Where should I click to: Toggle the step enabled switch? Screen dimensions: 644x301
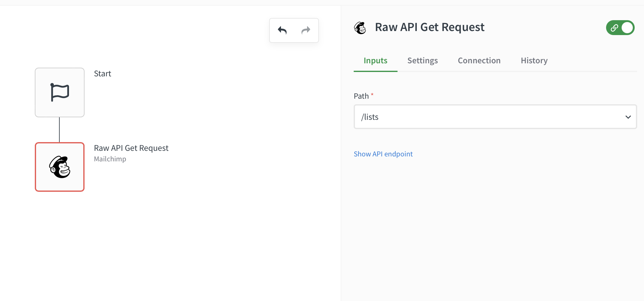coord(627,28)
